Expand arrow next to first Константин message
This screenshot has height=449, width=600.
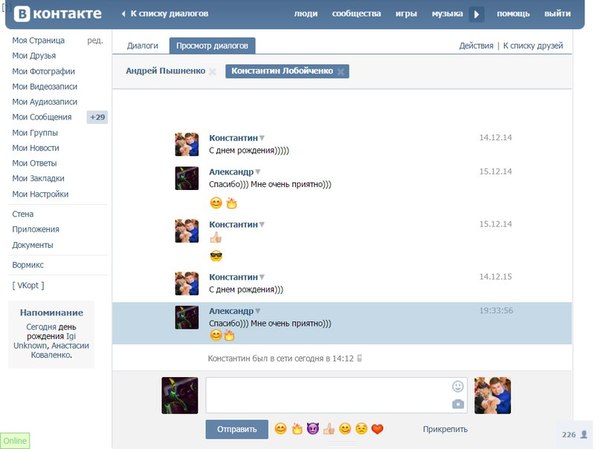click(x=262, y=137)
